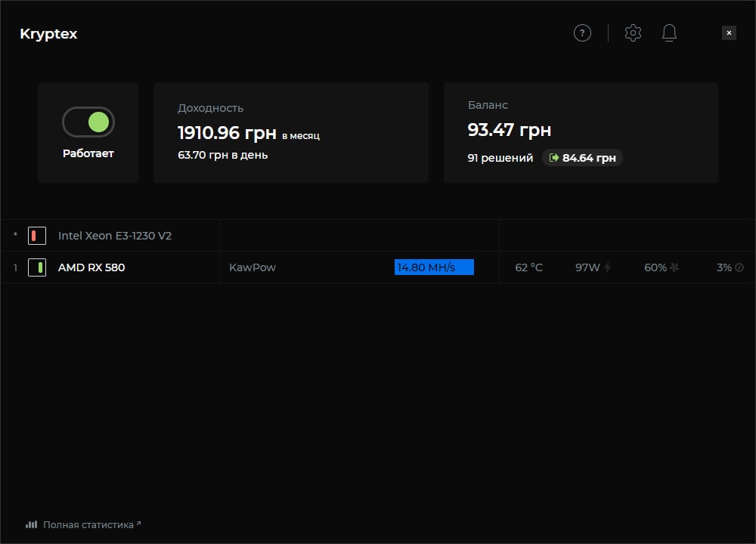Screen dimensions: 756x544
Task: Click the 84.64 грн withdraw button
Action: click(582, 158)
